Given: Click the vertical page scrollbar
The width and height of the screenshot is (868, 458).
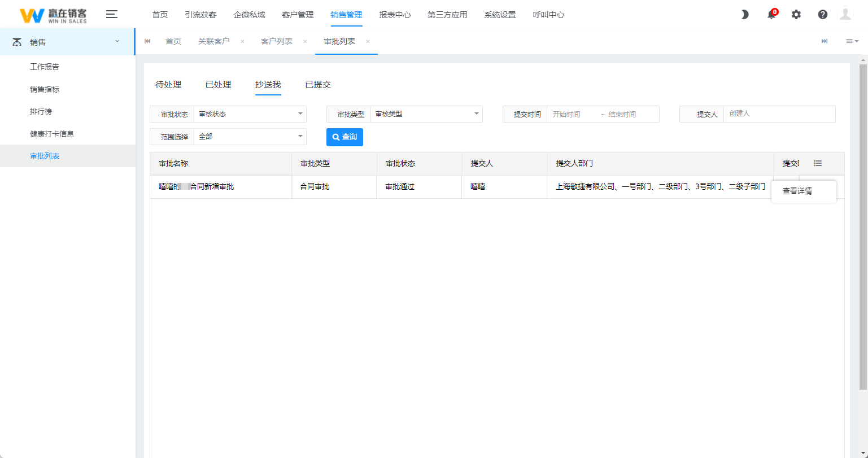Looking at the screenshot, I should coord(863,226).
